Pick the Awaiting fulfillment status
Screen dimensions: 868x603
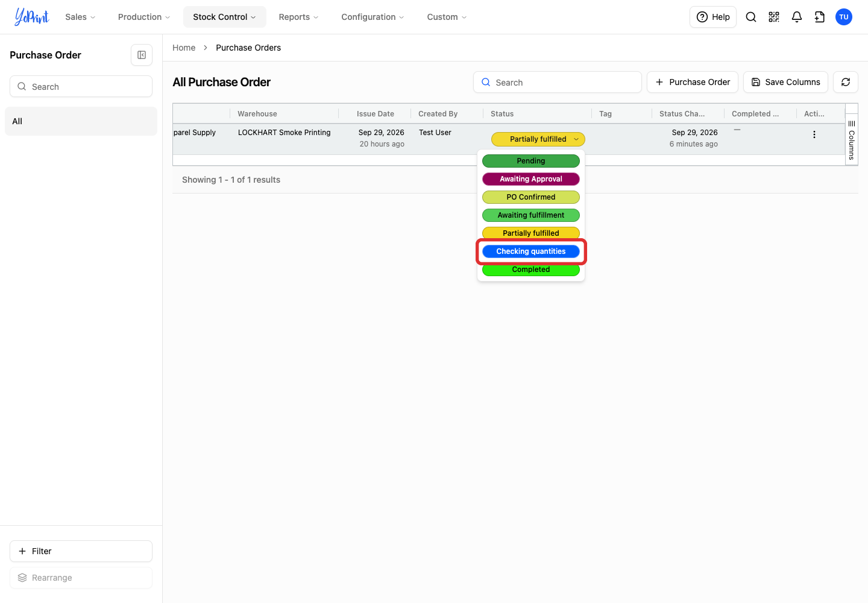531,215
